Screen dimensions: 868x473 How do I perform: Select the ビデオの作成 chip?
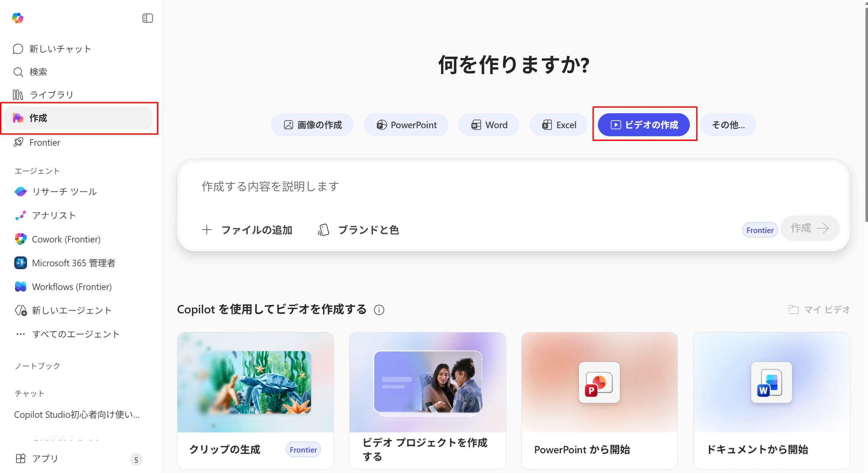point(644,125)
